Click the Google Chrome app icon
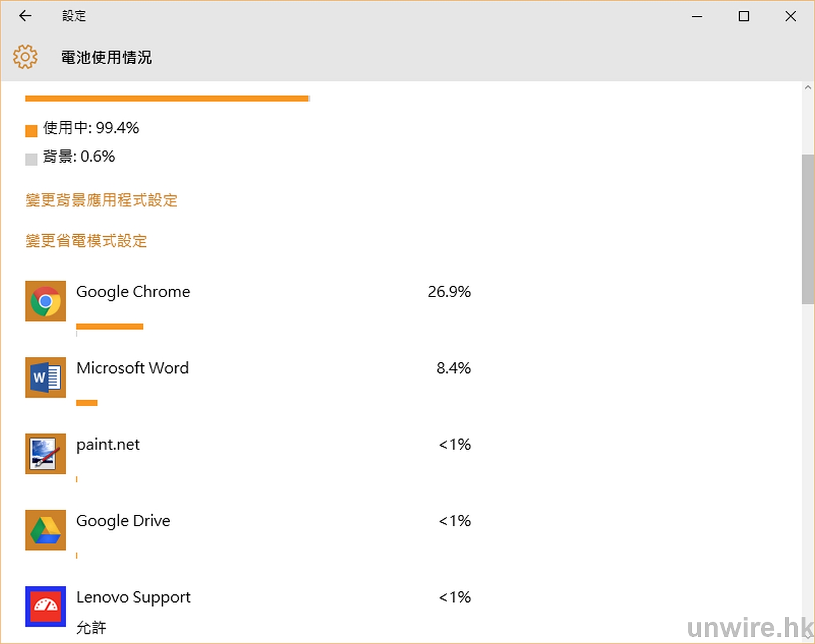Screen dimensions: 815x644 45,301
